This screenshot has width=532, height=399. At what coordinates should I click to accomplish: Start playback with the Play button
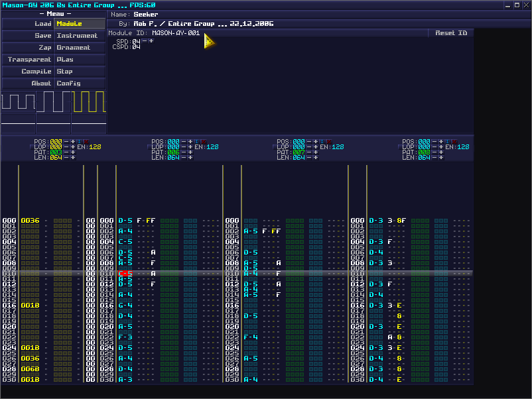tap(80, 60)
